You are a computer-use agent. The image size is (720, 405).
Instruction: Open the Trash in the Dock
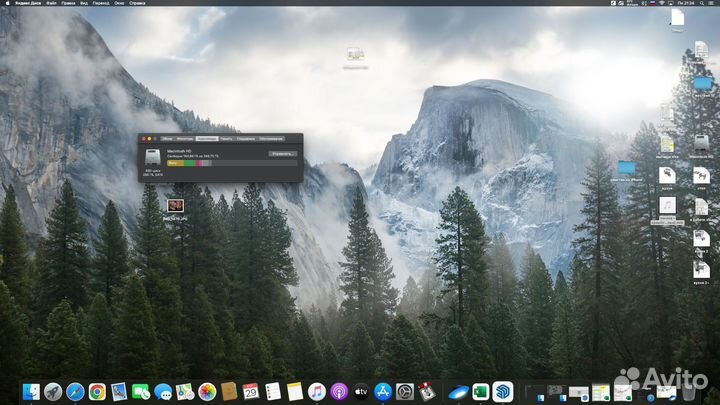coord(688,392)
